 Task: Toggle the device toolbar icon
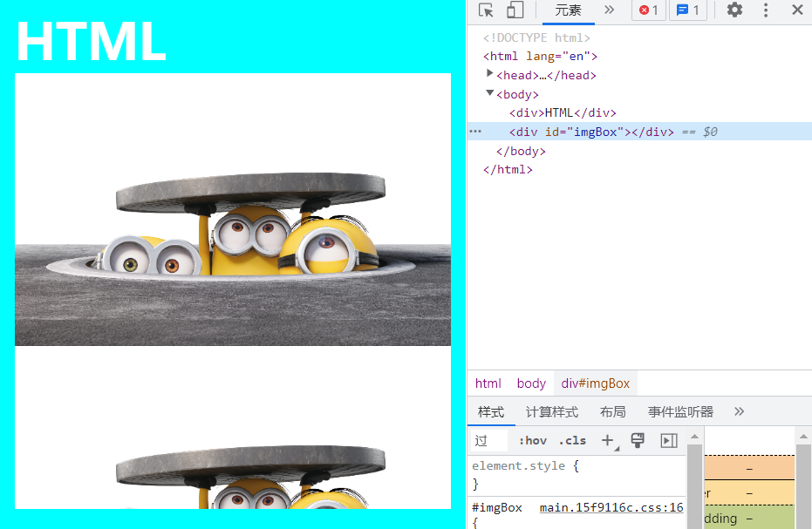(x=515, y=10)
